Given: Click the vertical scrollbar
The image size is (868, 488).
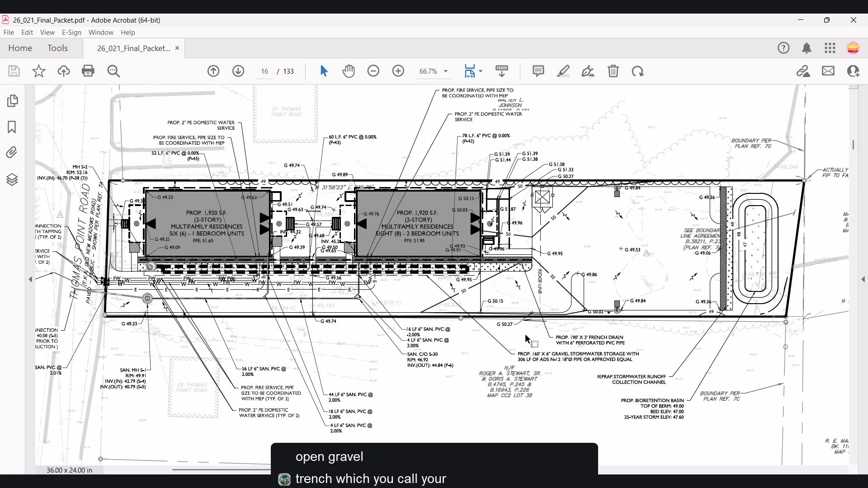Looking at the screenshot, I should pos(854,145).
